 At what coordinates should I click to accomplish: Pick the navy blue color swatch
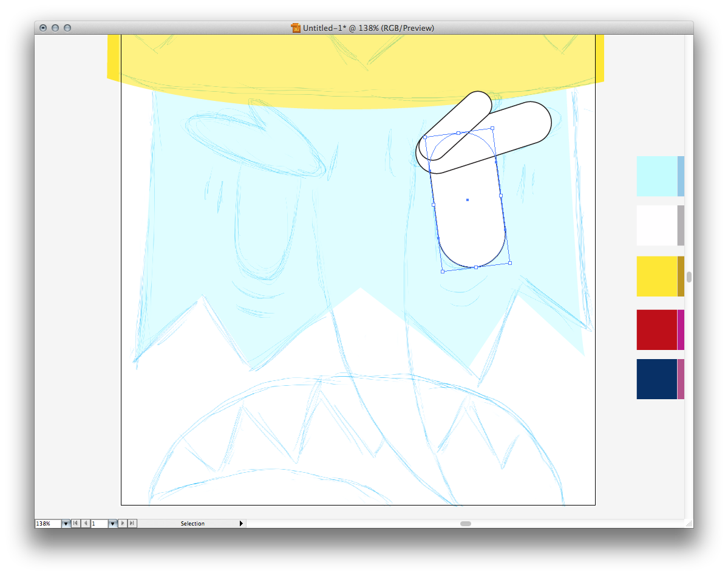(x=656, y=379)
